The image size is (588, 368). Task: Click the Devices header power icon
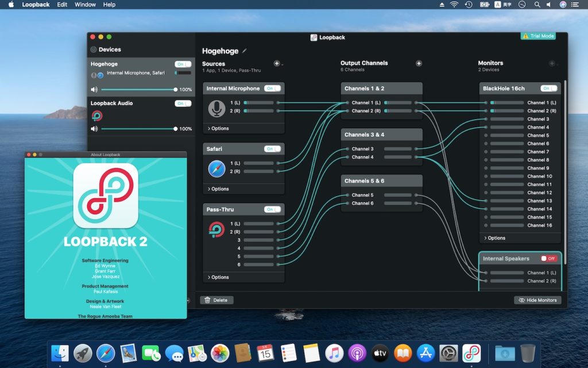point(94,49)
